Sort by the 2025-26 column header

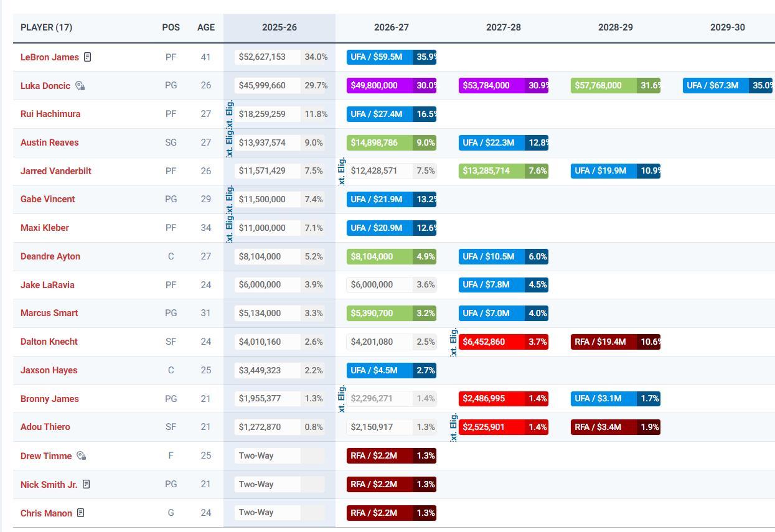click(279, 27)
